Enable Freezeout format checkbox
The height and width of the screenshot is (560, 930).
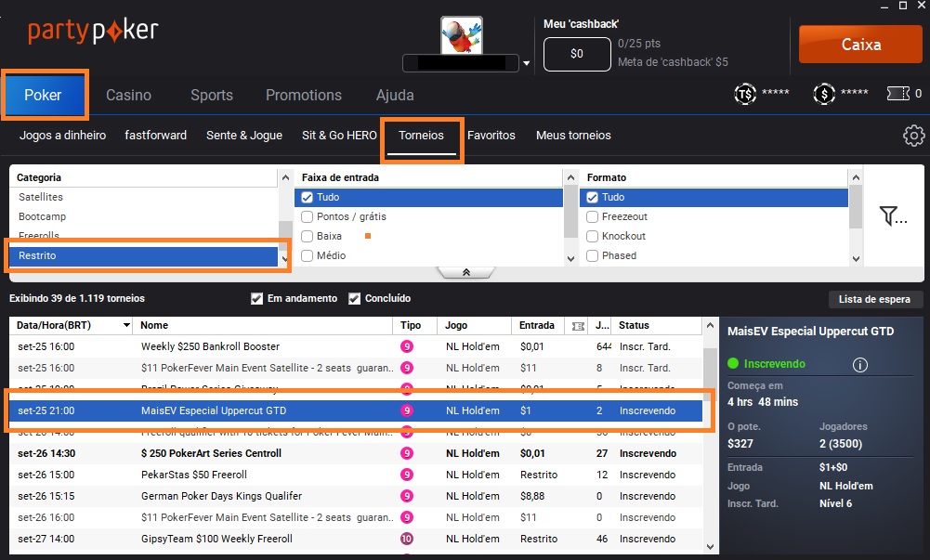592,217
